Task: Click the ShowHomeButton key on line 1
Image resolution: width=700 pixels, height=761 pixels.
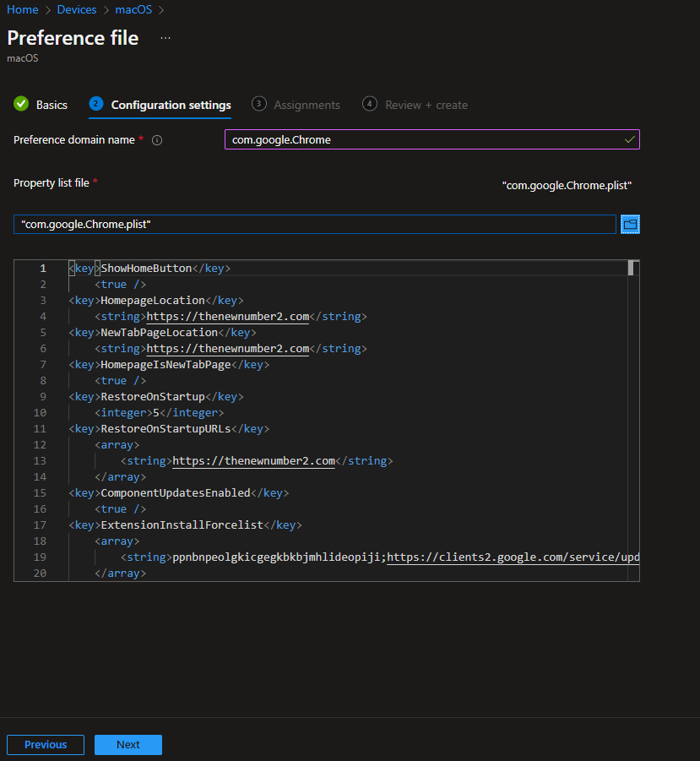Action: click(x=146, y=269)
